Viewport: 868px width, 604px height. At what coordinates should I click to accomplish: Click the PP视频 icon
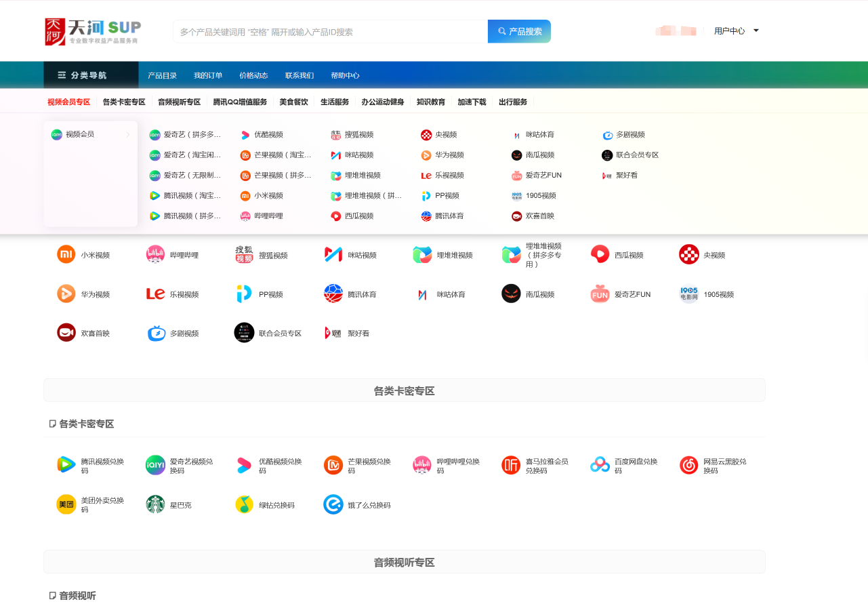[244, 294]
